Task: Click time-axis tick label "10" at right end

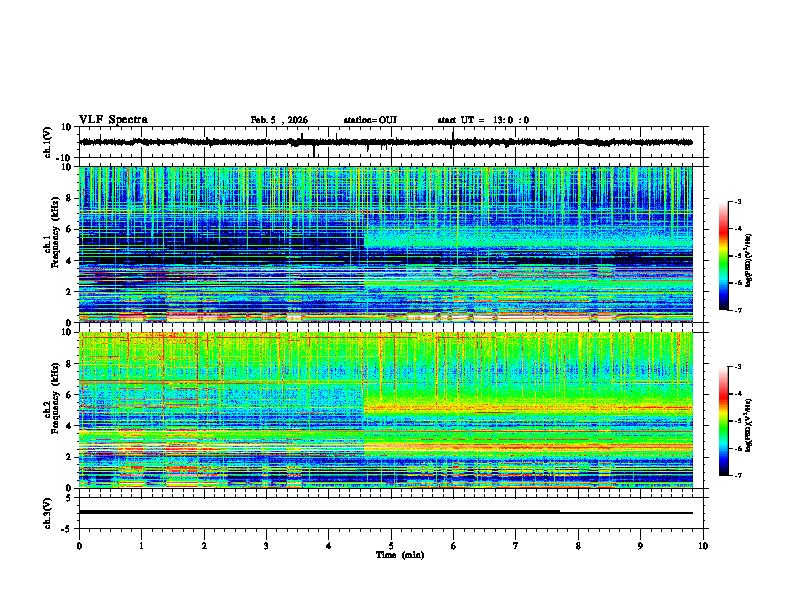Action: tap(703, 546)
